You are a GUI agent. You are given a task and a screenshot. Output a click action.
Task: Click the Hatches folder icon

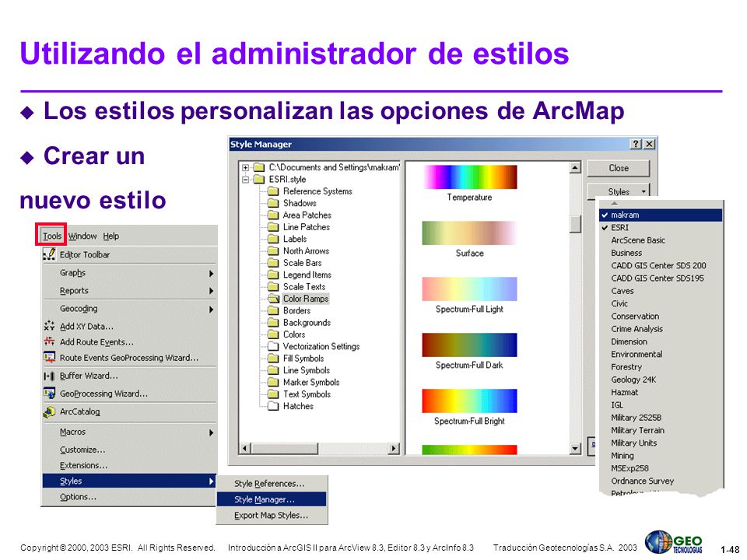click(x=273, y=406)
